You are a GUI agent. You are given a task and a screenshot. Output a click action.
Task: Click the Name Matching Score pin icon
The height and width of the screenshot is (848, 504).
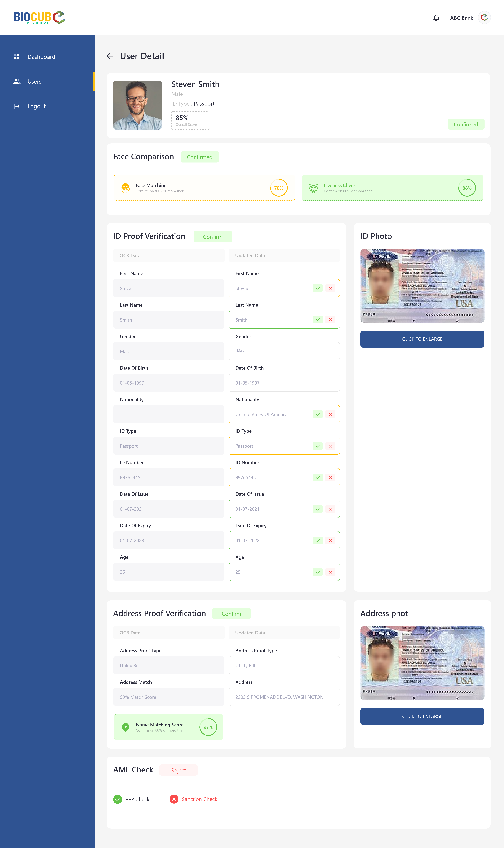click(x=125, y=727)
